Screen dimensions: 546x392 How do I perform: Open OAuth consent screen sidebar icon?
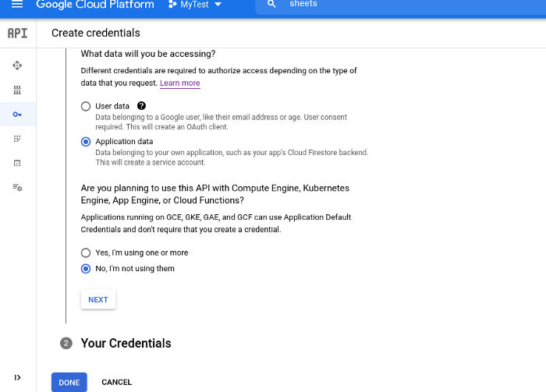[17, 139]
